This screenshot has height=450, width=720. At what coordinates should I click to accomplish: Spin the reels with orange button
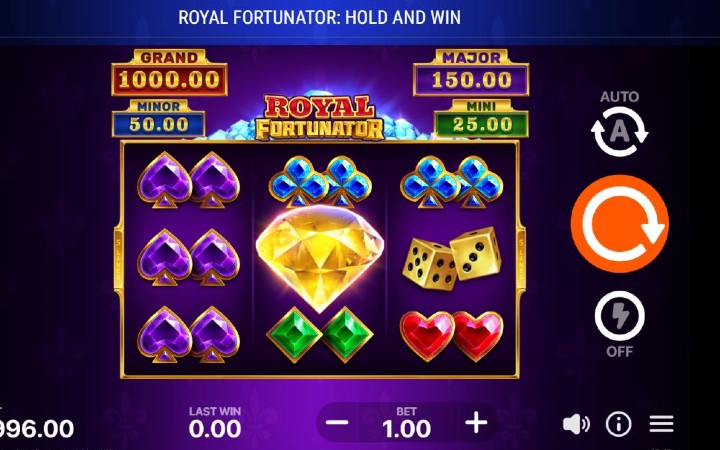point(619,224)
